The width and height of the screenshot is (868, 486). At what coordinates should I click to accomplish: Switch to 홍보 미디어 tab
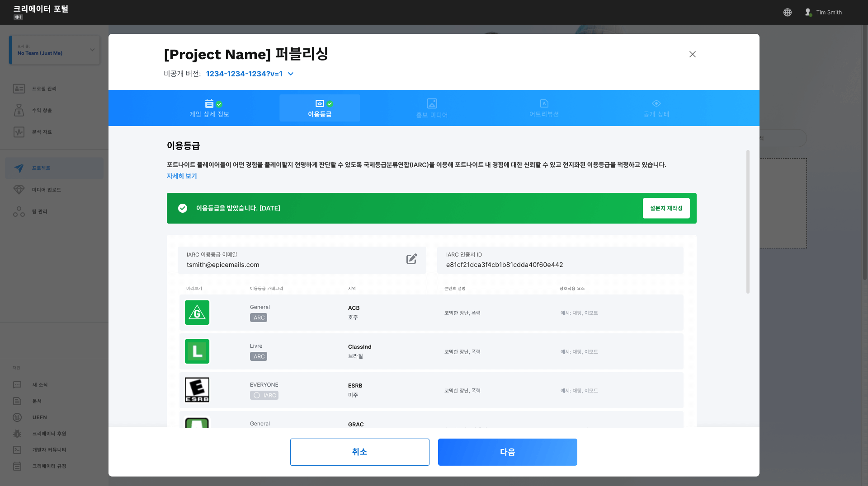tap(432, 108)
